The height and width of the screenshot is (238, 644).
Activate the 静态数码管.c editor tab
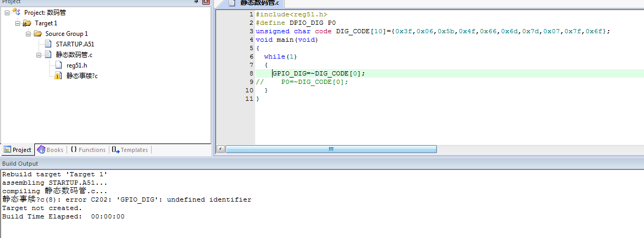(x=255, y=3)
